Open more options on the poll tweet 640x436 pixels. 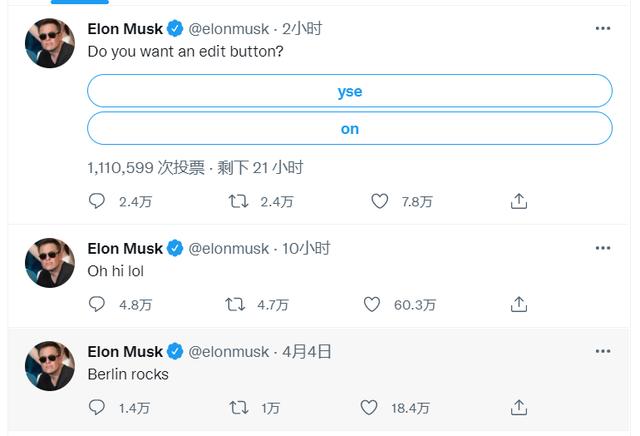coord(602,28)
